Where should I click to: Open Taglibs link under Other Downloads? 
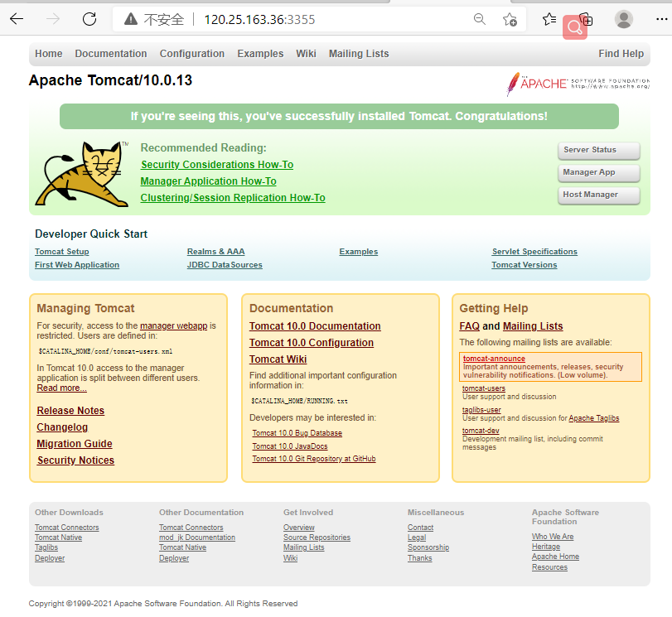coord(46,547)
